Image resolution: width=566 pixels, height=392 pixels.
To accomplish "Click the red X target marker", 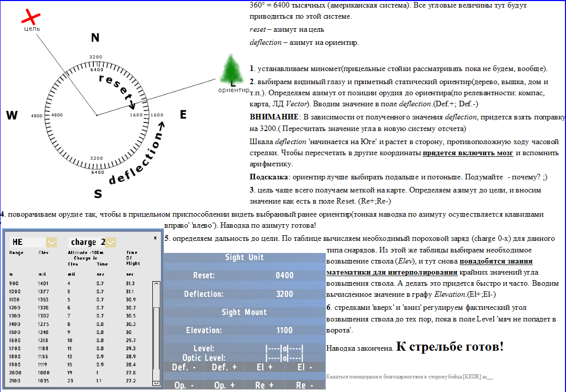I will tap(31, 17).
